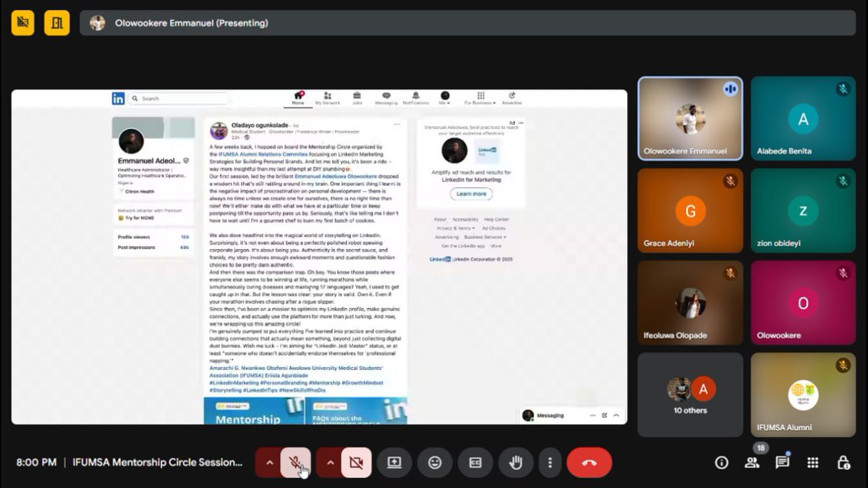Turn on the camera button

pos(356,463)
